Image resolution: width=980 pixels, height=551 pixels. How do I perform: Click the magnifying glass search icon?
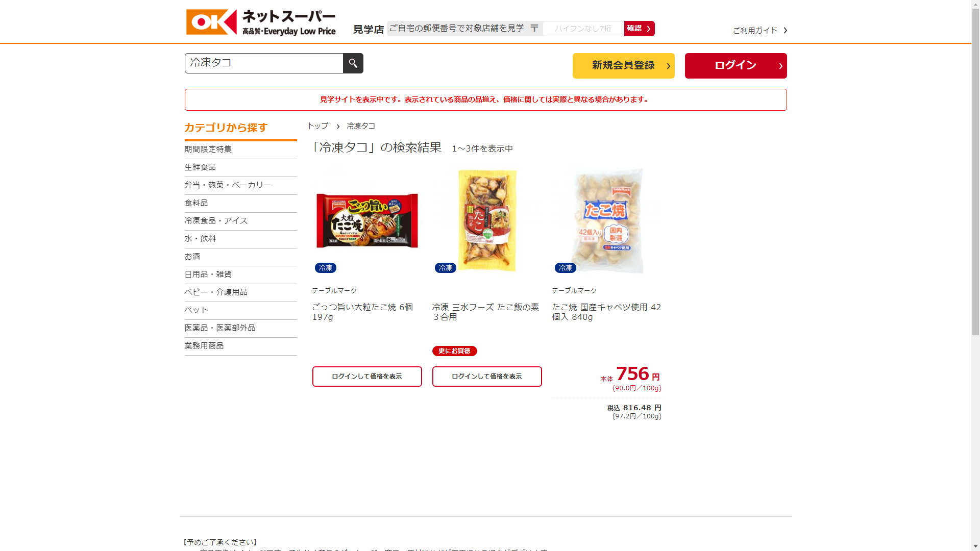pyautogui.click(x=353, y=63)
